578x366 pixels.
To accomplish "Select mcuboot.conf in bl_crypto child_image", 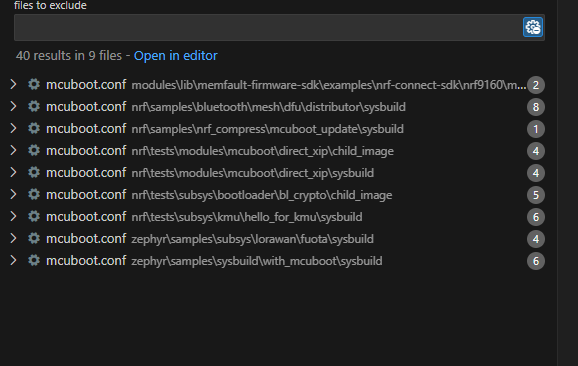I will pos(86,195).
